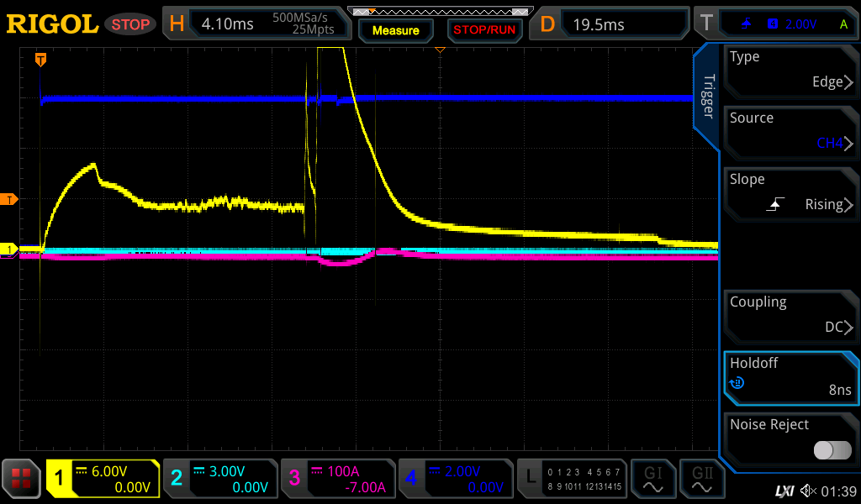Image resolution: width=861 pixels, height=504 pixels.
Task: Open the Coupling DC menu item
Action: 790,315
